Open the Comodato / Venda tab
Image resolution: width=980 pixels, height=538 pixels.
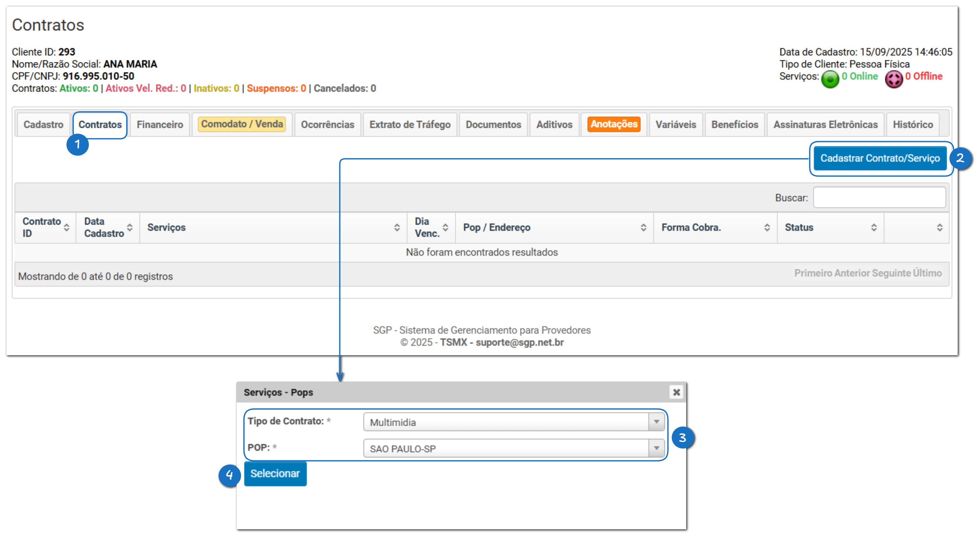[x=242, y=124]
